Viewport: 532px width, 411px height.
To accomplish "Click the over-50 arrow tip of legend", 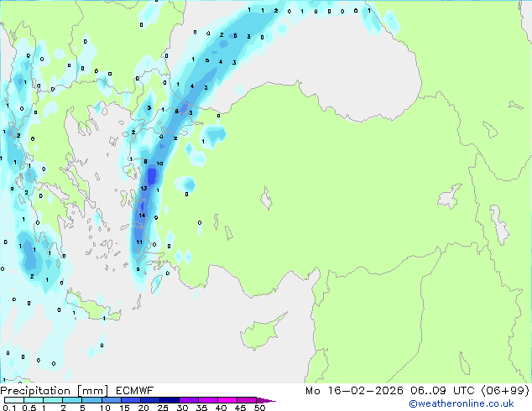I will 266,400.
